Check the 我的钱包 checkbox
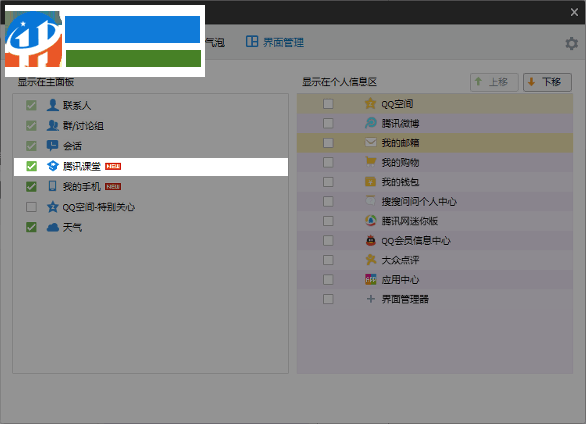Viewport: 586px width, 424px height. click(x=328, y=182)
